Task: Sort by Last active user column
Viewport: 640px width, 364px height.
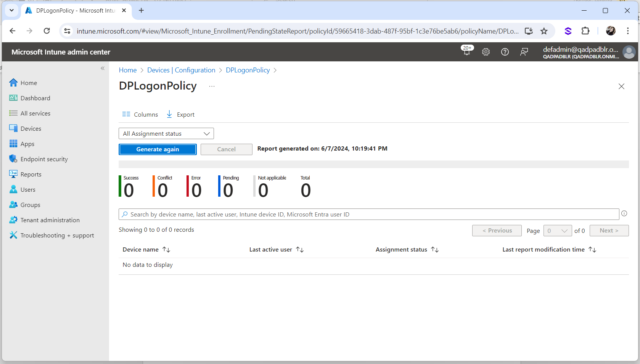Action: [277, 250]
